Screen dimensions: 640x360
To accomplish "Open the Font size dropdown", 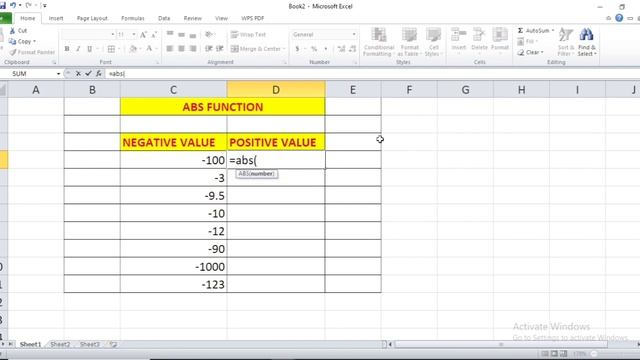I will [x=134, y=35].
